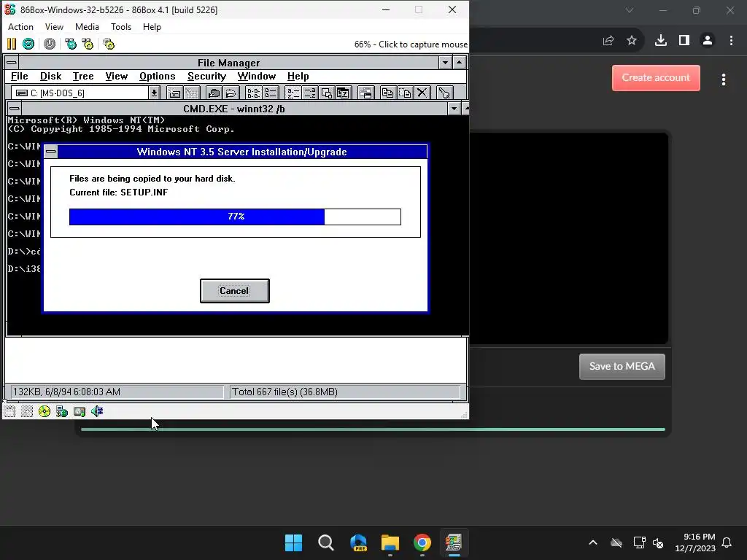Open File Explorer from the taskbar
This screenshot has height=560, width=747.
(390, 542)
